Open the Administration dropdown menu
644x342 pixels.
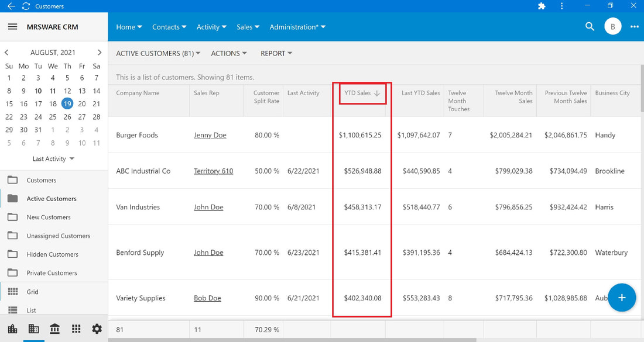[x=297, y=27]
